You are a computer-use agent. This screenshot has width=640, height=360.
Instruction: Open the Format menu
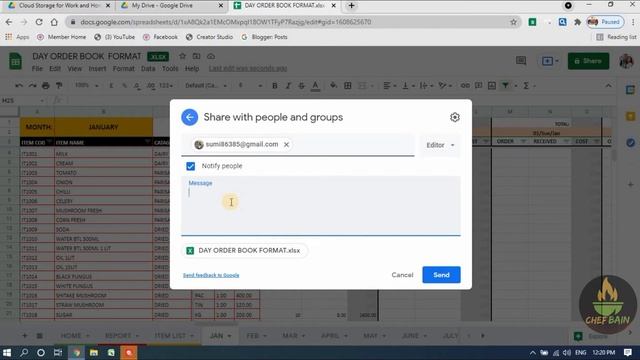tap(124, 69)
